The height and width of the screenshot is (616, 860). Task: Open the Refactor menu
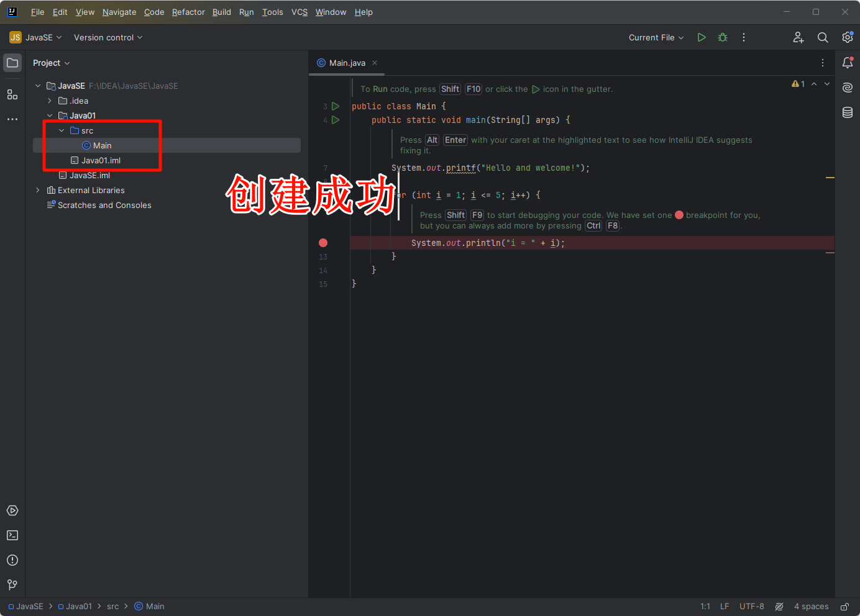pyautogui.click(x=188, y=12)
